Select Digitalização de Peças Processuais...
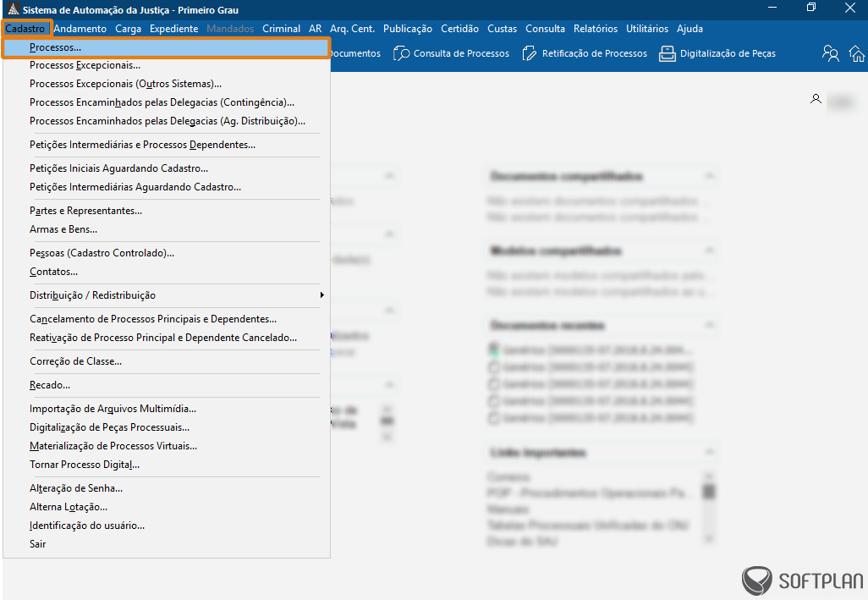 pos(166,427)
